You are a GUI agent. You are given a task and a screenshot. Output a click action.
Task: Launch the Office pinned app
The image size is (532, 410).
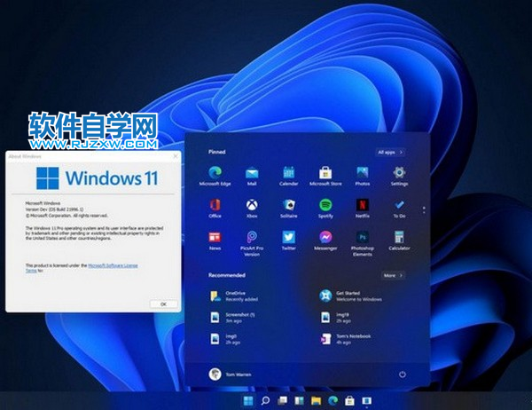point(215,209)
